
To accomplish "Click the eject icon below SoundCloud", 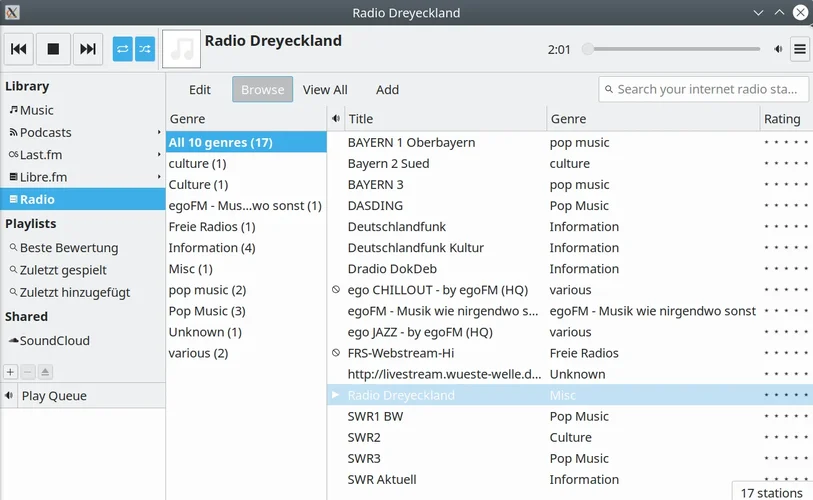I will [x=45, y=372].
